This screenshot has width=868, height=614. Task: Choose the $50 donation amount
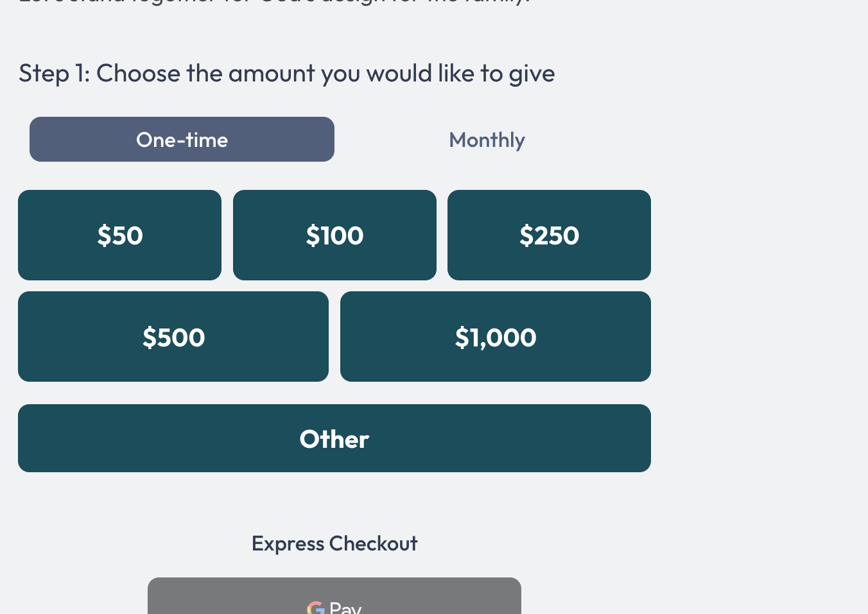[x=119, y=235]
